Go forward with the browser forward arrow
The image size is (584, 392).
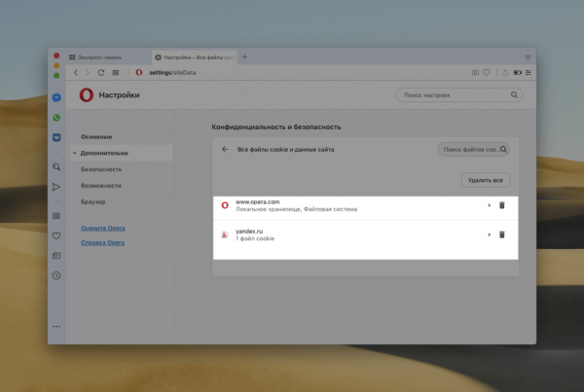(88, 73)
